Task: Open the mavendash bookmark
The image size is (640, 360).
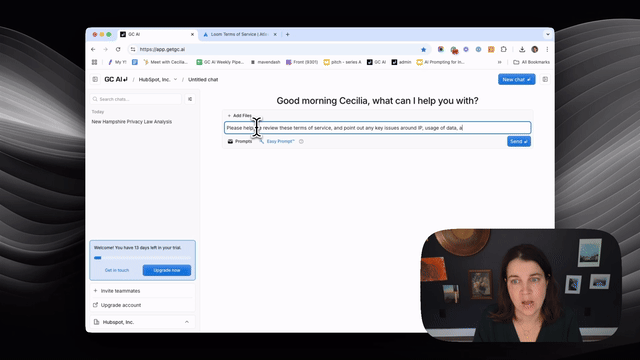Action: pyautogui.click(x=265, y=62)
